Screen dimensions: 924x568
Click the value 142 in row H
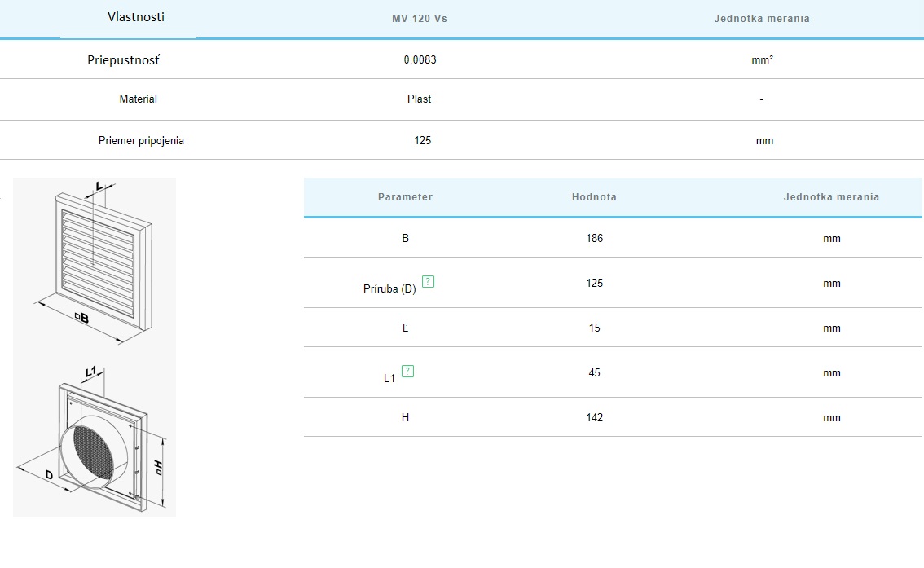point(594,418)
